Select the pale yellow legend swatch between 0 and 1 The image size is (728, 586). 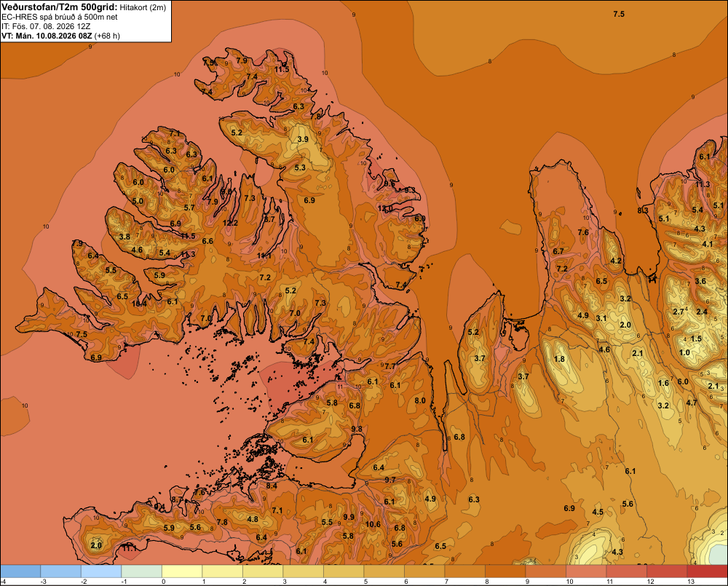coord(182,571)
